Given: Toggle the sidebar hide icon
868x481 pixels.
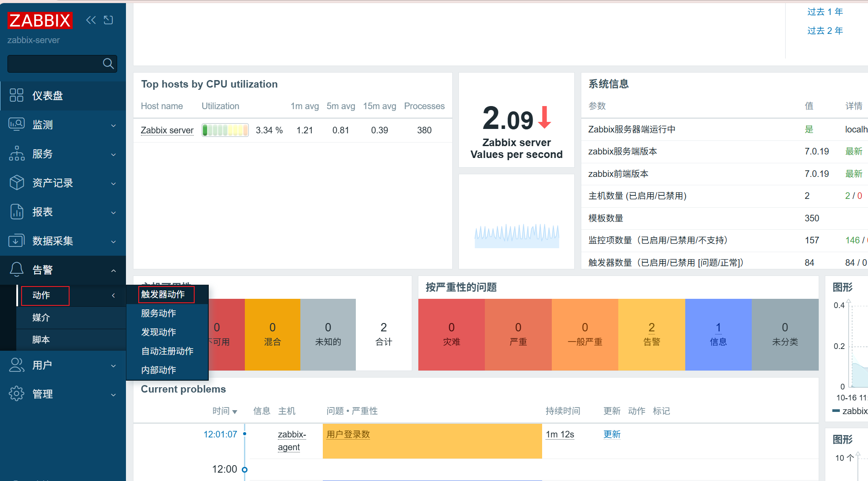Looking at the screenshot, I should point(108,20).
